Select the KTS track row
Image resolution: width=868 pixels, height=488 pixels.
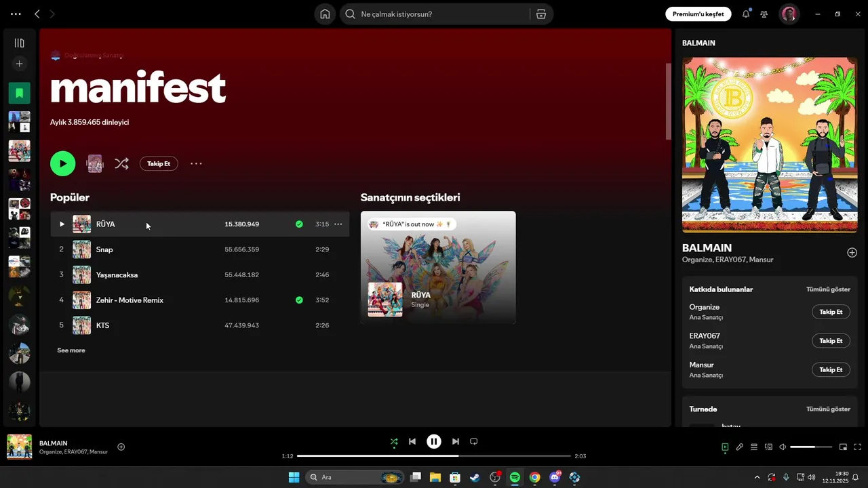click(200, 325)
